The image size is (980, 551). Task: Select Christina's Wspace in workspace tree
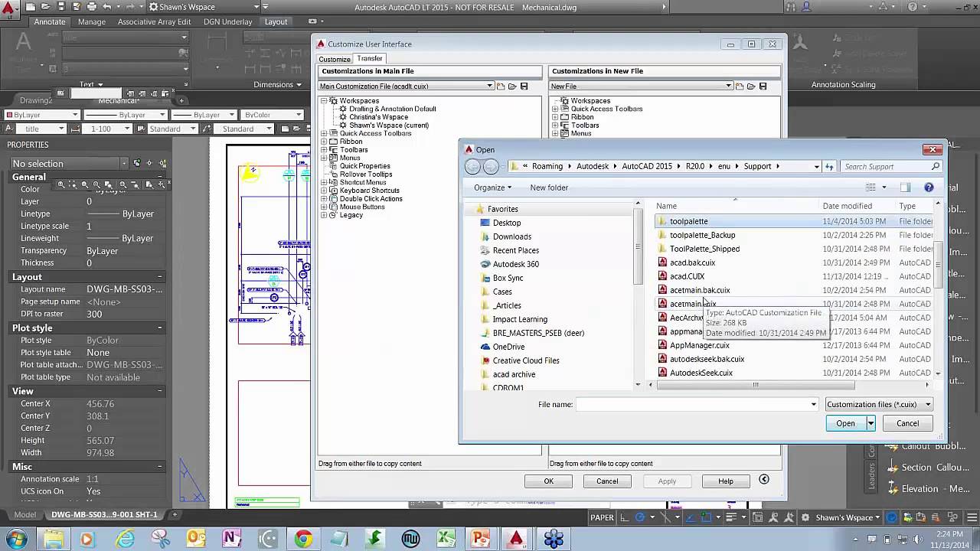378,117
